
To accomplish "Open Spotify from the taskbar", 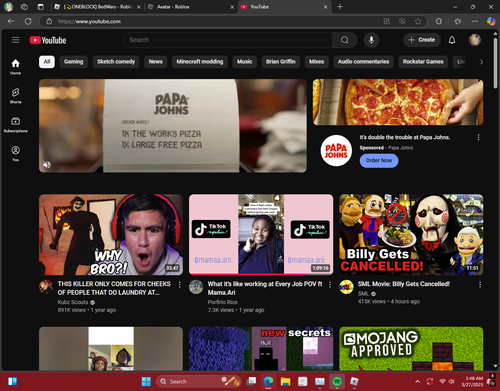I will coord(337,381).
